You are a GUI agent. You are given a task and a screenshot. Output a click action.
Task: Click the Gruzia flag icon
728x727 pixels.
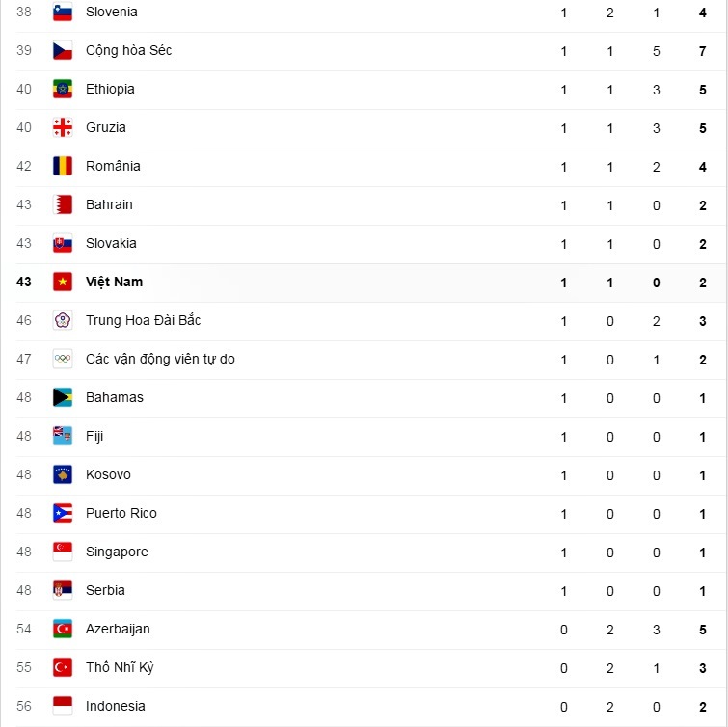click(x=63, y=128)
